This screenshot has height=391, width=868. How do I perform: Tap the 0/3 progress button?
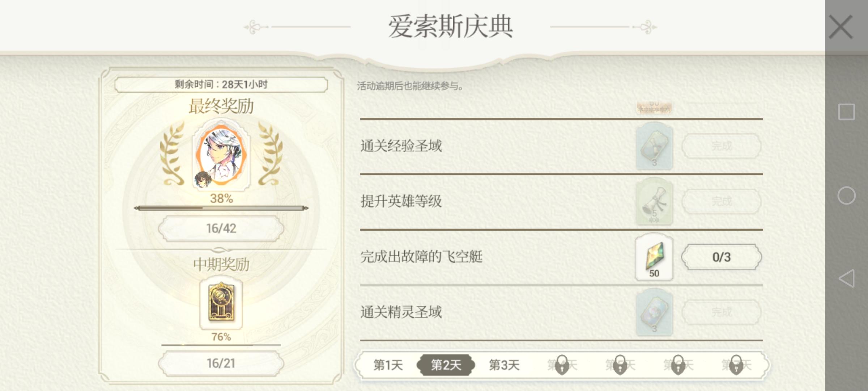(x=721, y=257)
